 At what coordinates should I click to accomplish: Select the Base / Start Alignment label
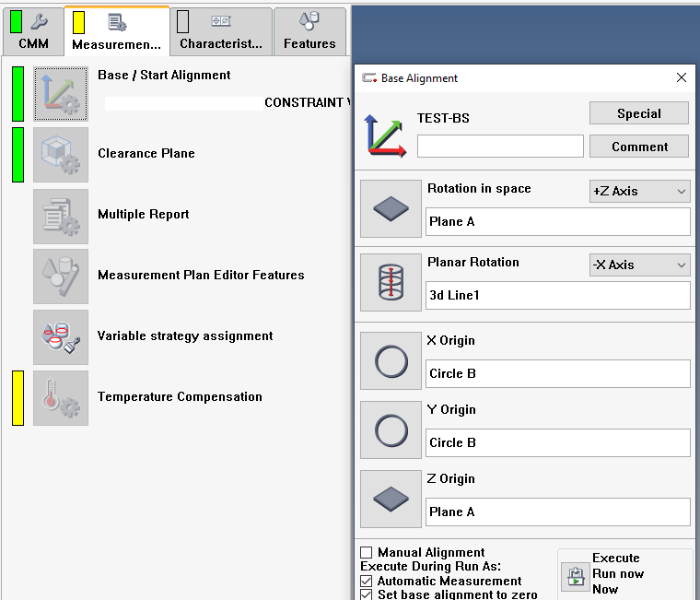pos(164,75)
